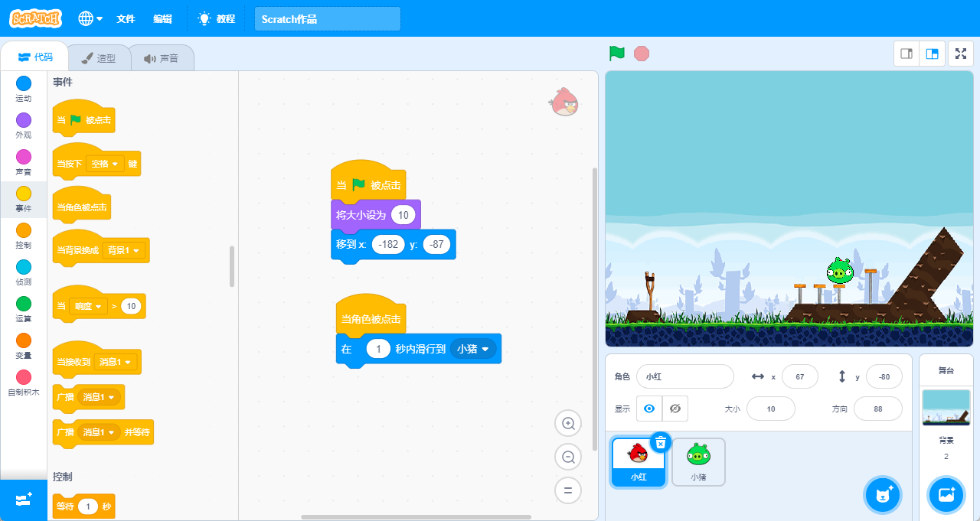Switch to the 声音 sounds tab
980x521 pixels.
(x=161, y=58)
